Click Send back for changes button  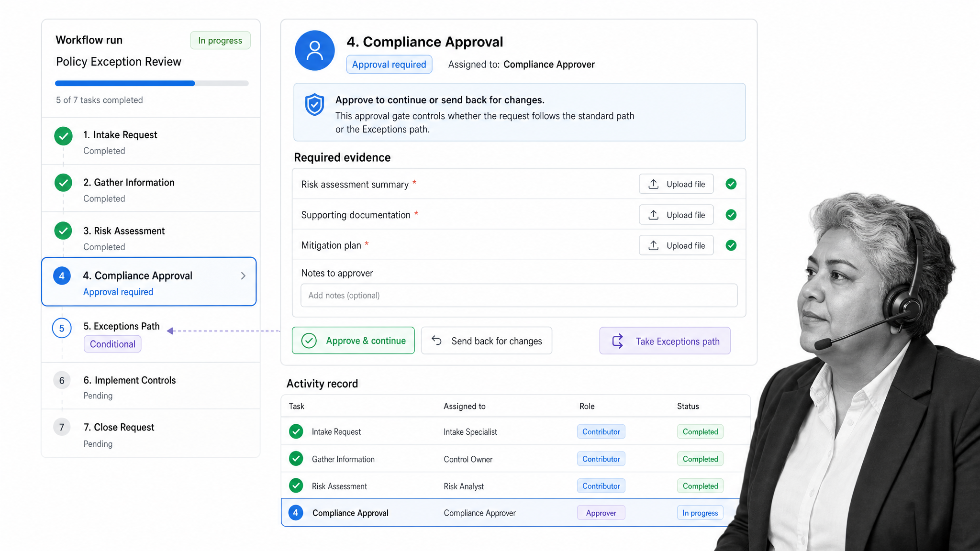(x=487, y=341)
